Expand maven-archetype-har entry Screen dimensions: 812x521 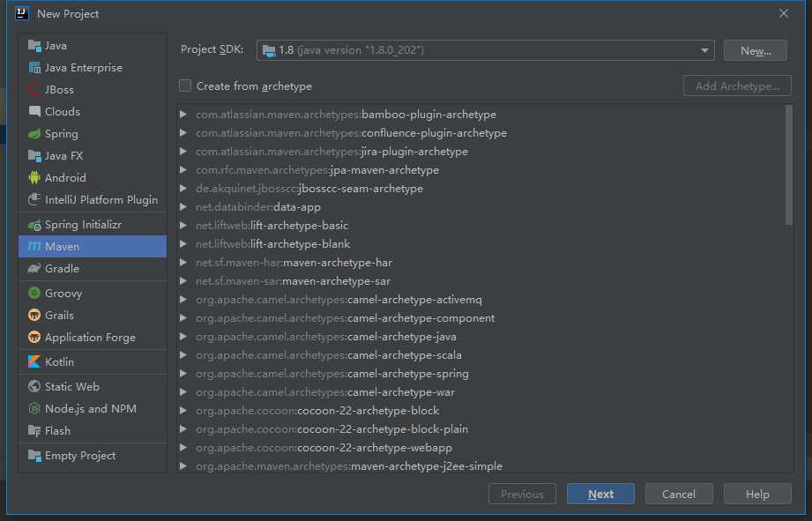[183, 263]
